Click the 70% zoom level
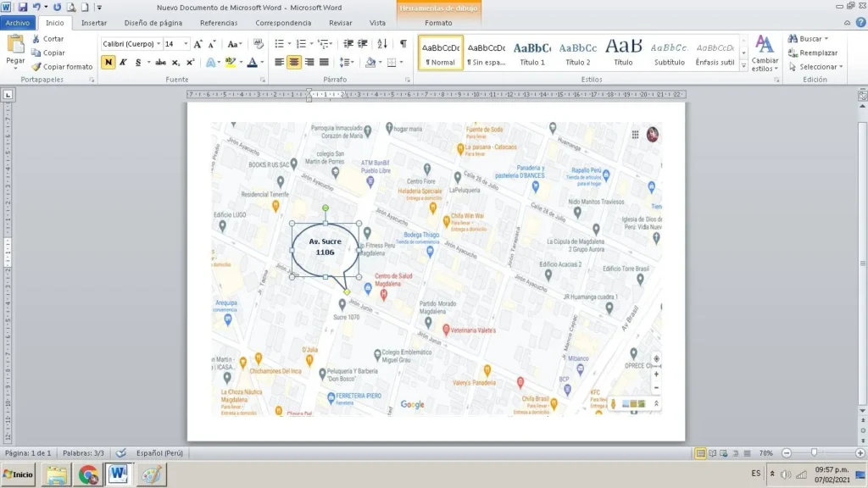 (765, 452)
